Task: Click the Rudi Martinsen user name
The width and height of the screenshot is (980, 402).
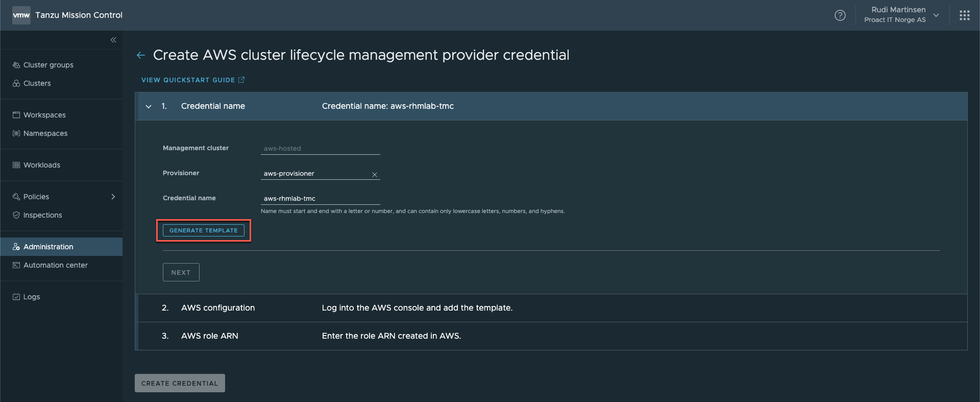Action: click(x=898, y=10)
